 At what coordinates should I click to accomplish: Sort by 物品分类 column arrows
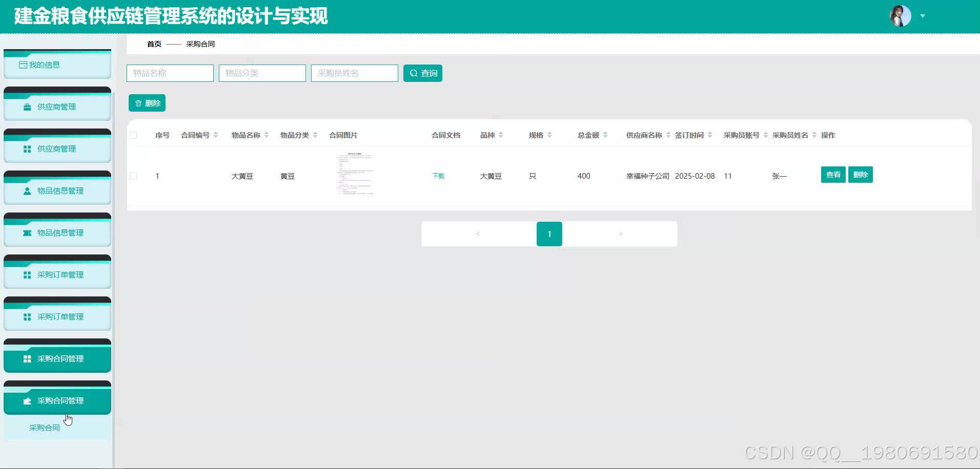pos(315,135)
